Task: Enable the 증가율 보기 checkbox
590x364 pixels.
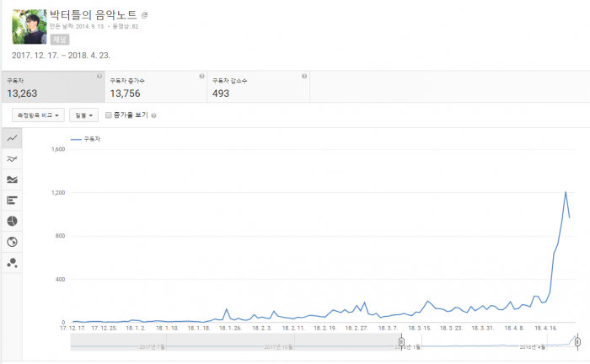Action: 108,115
